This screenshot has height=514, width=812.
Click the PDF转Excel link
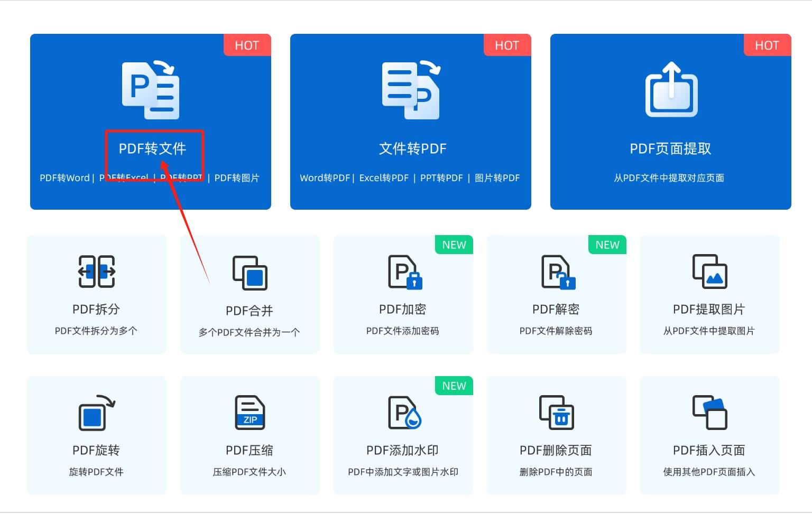tap(124, 177)
